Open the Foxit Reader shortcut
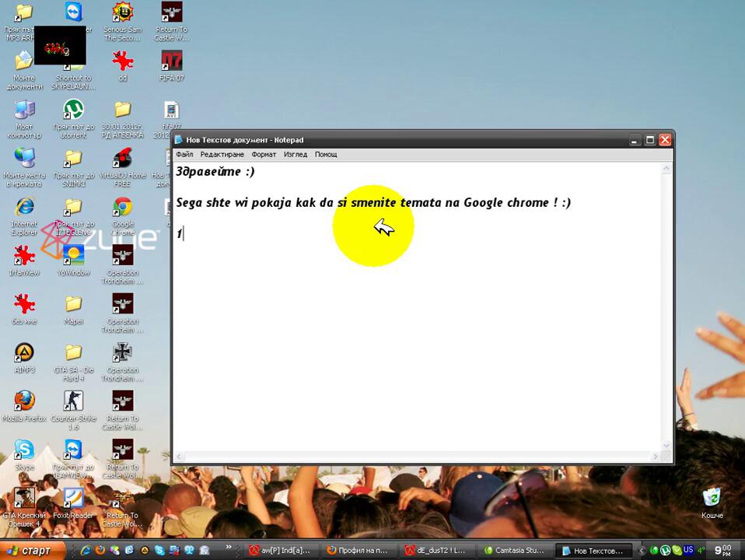The width and height of the screenshot is (745, 560). (73, 499)
